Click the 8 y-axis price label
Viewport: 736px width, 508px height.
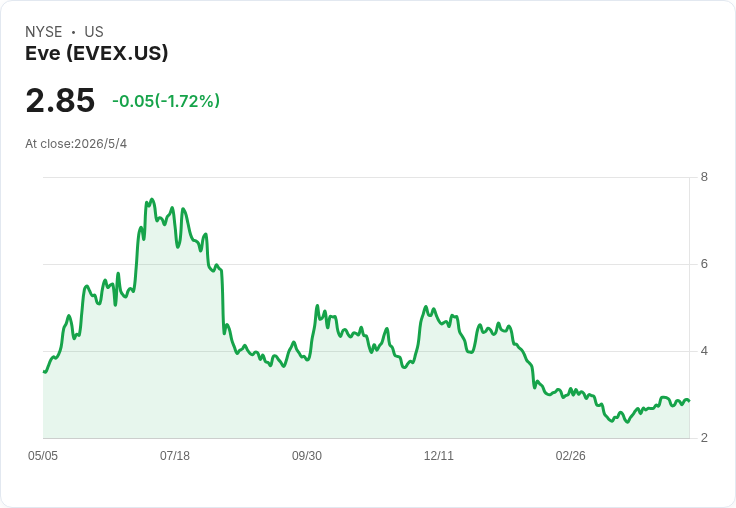[704, 177]
